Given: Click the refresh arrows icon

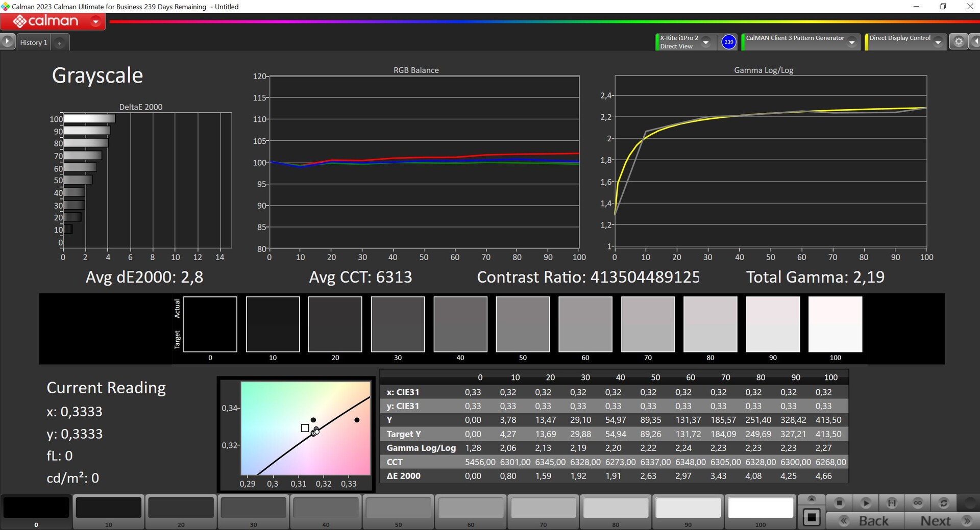Looking at the screenshot, I should coord(944,503).
